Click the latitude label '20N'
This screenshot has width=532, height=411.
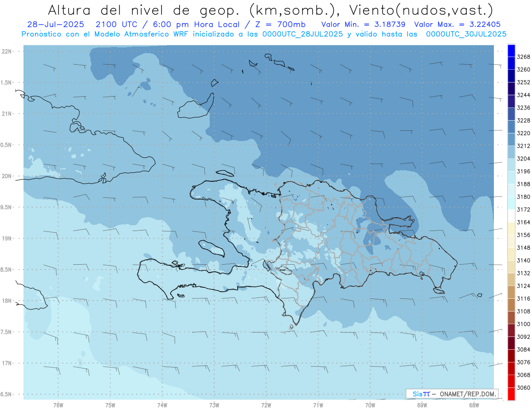(6, 176)
